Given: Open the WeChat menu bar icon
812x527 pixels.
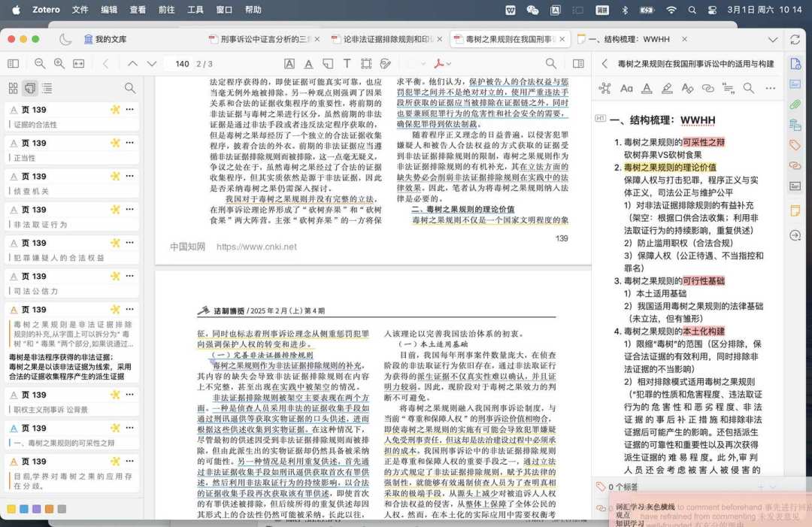Looking at the screenshot, I should 532,9.
